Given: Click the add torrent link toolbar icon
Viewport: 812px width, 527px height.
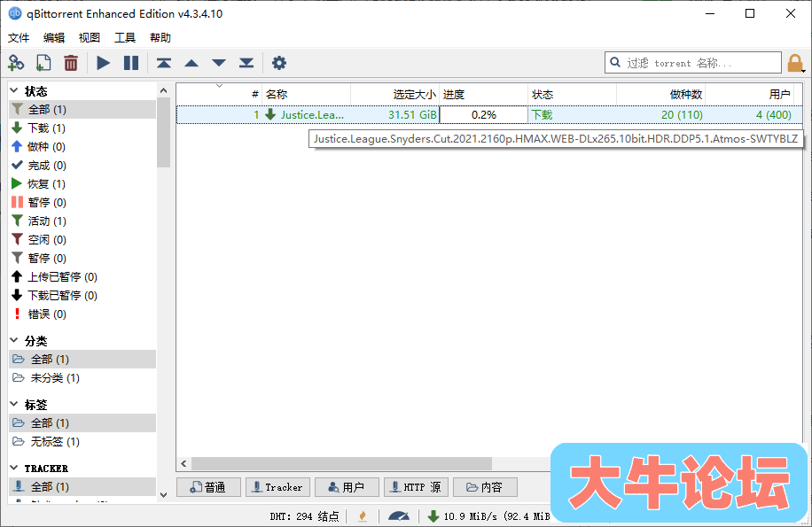Looking at the screenshot, I should tap(16, 63).
